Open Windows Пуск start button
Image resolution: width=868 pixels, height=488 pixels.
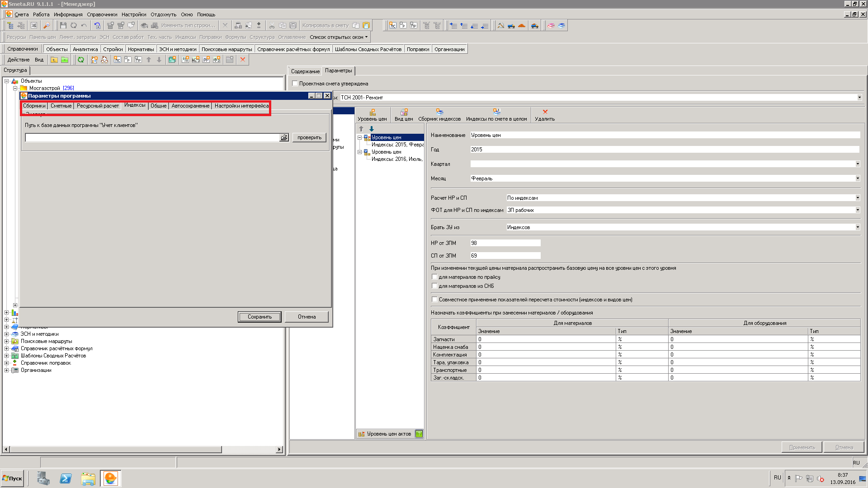pos(12,478)
